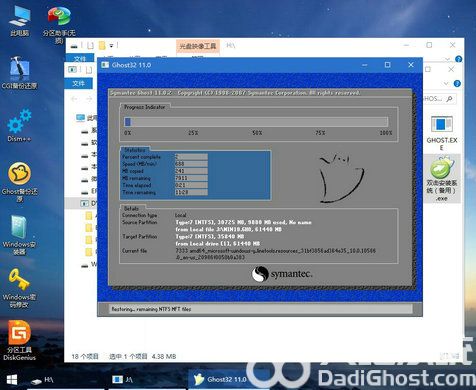Launch 分区助手(无损) from the desktop
Image resolution: width=476 pixels, height=390 pixels.
(59, 24)
